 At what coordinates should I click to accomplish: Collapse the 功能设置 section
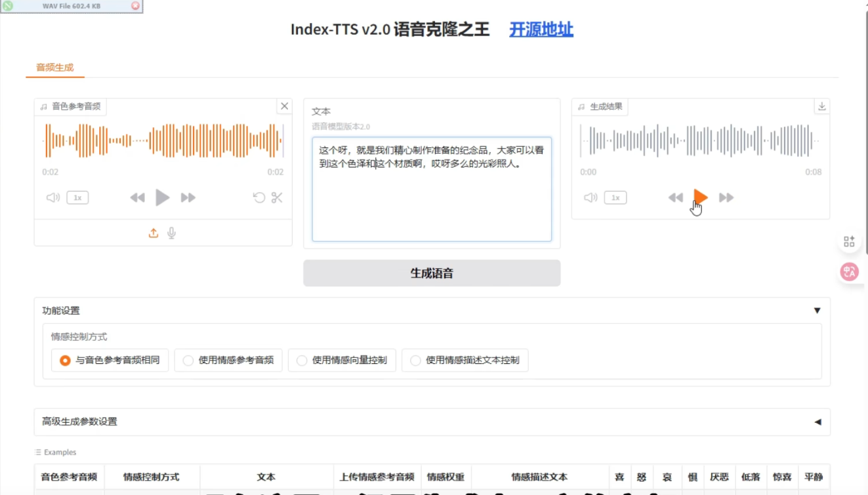tap(816, 310)
